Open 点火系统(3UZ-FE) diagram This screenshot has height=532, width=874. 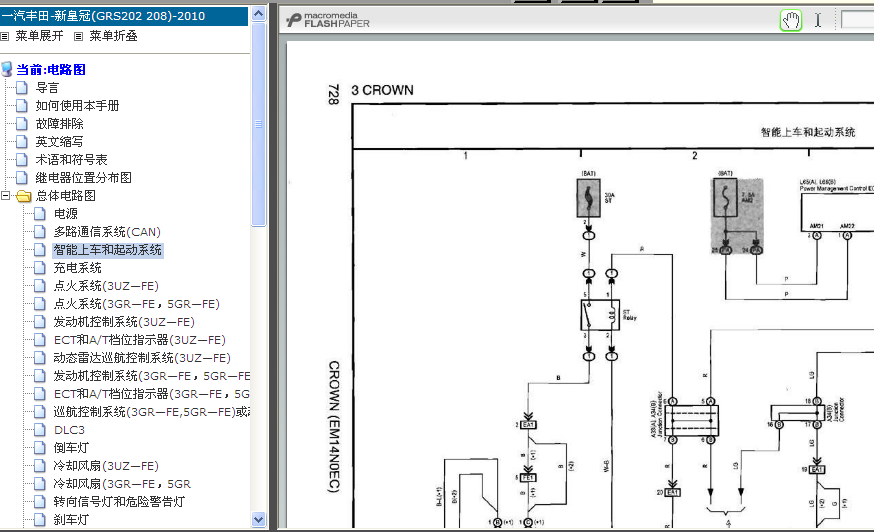[106, 286]
